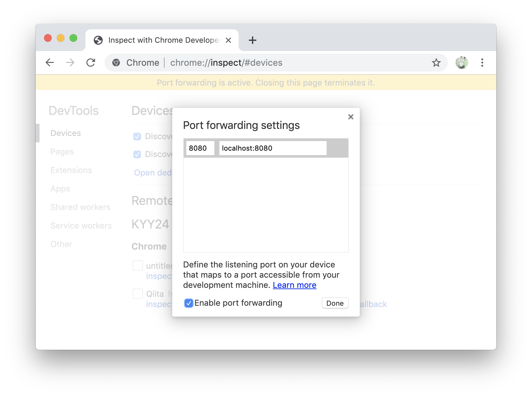The image size is (532, 397).
Task: Click the localhost:8080 mapping field
Action: 272,148
